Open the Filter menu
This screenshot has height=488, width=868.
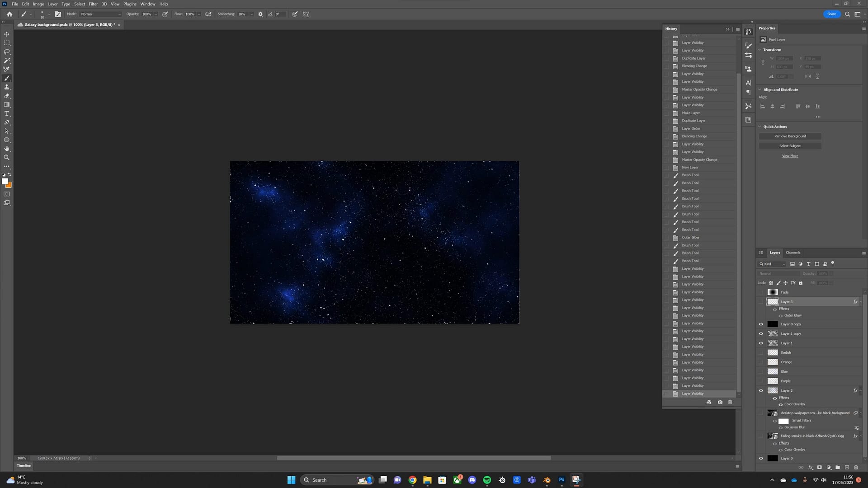click(93, 4)
